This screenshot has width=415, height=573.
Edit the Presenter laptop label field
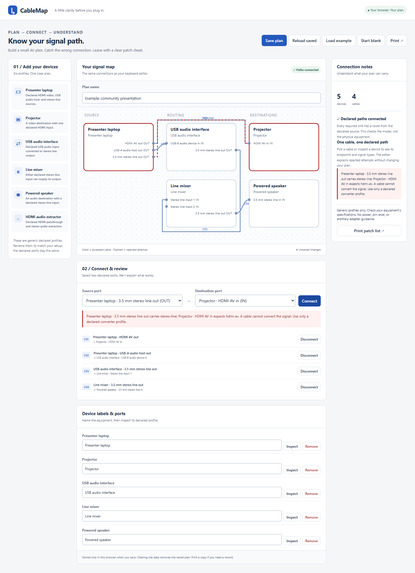[x=182, y=445]
